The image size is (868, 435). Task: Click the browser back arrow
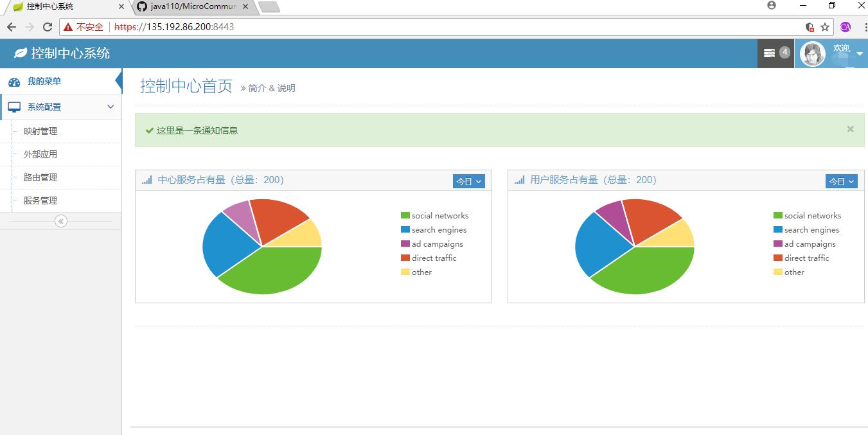12,27
